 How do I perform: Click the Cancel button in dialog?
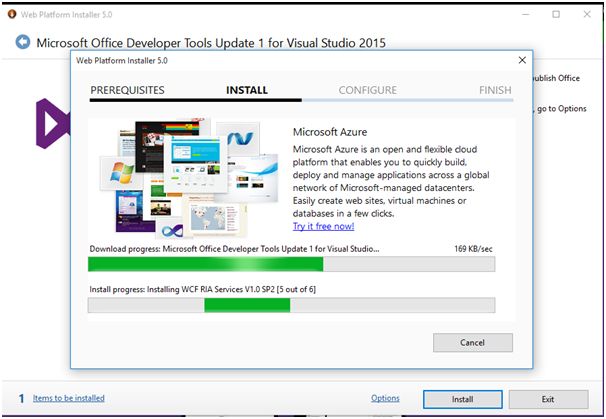(473, 342)
